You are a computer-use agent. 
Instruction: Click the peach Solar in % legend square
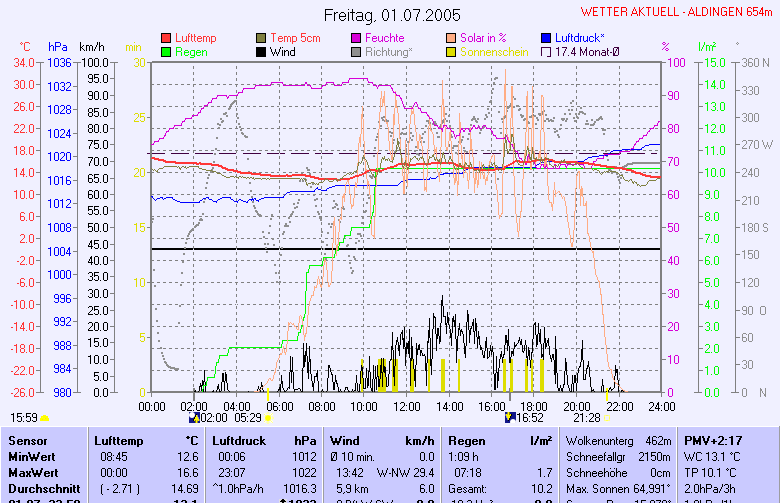451,38
